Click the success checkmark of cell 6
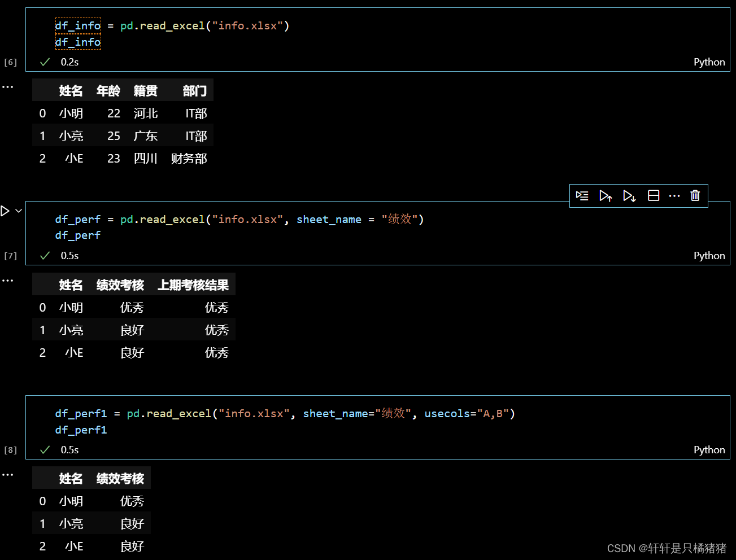The height and width of the screenshot is (560, 736). [45, 62]
